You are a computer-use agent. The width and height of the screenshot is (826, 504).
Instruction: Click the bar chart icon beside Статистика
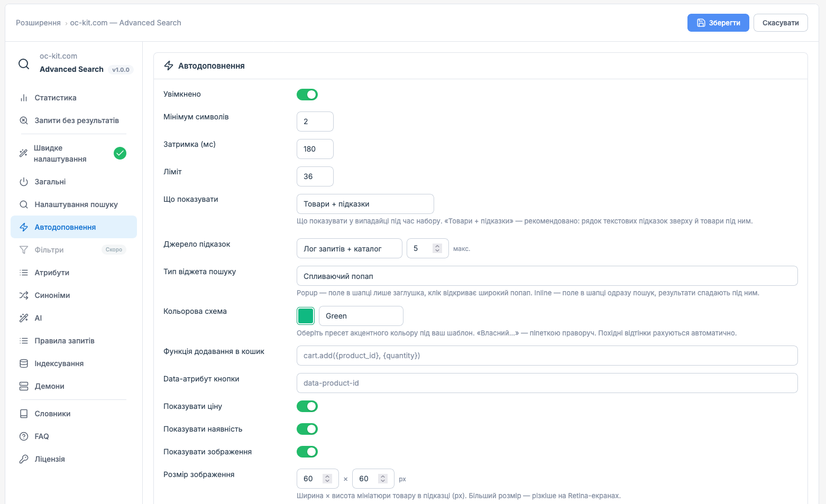tap(24, 98)
